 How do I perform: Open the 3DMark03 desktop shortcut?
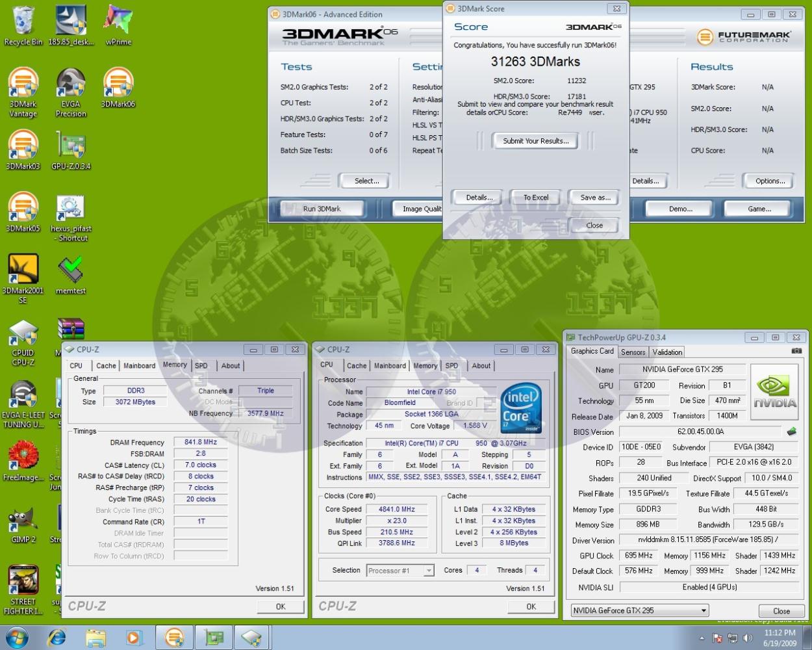click(23, 150)
